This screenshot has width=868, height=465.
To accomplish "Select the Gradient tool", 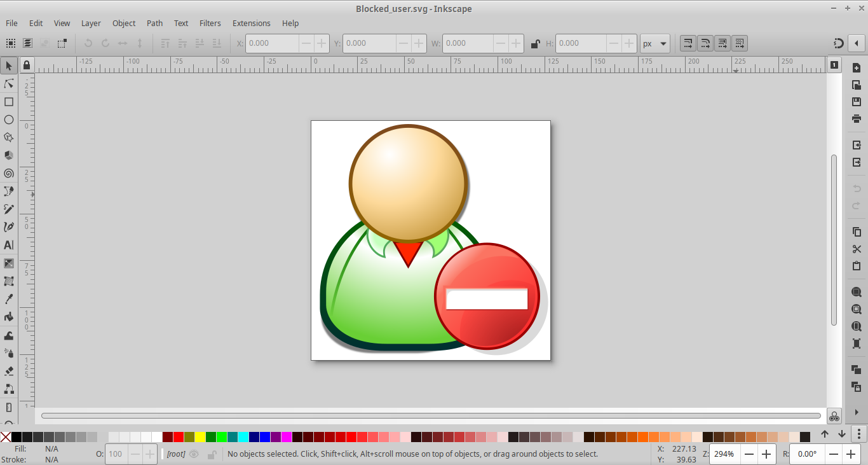I will pos(9,263).
